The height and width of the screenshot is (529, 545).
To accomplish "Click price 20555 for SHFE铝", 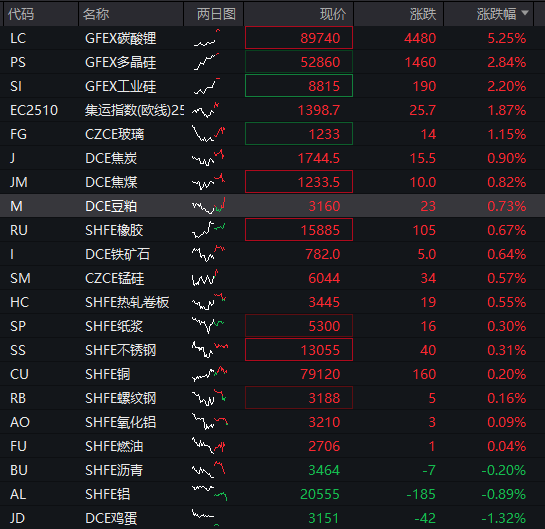I will 320,494.
